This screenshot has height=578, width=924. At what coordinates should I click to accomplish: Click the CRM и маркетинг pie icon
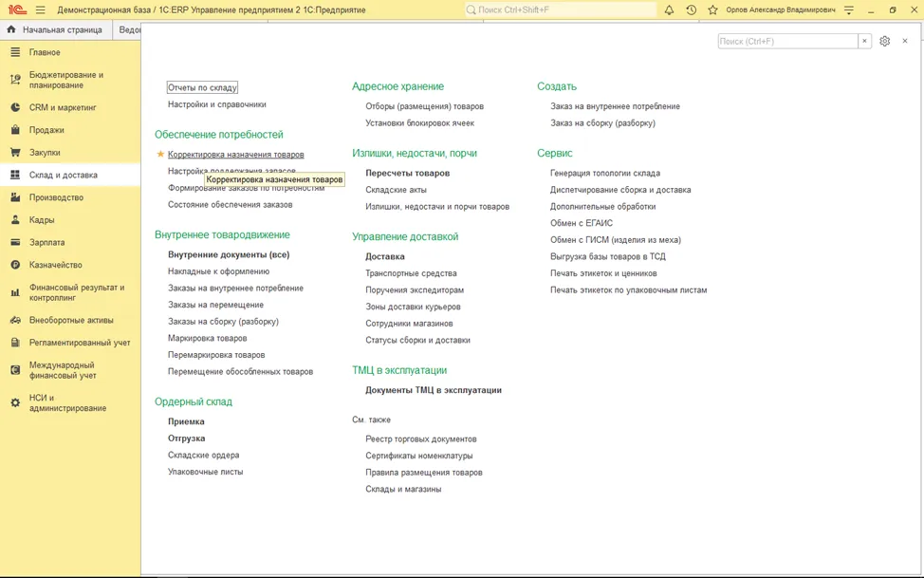tap(15, 108)
